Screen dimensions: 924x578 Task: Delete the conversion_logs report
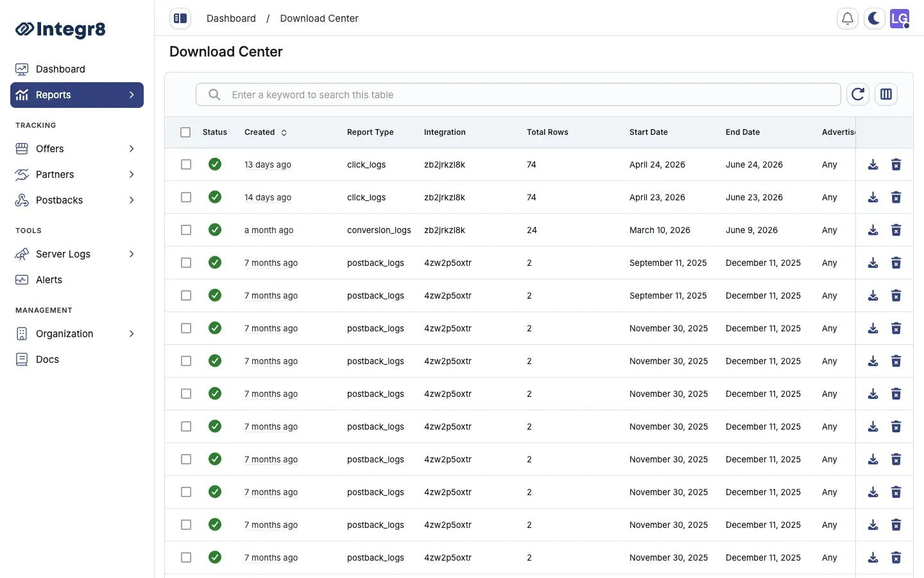coord(896,230)
